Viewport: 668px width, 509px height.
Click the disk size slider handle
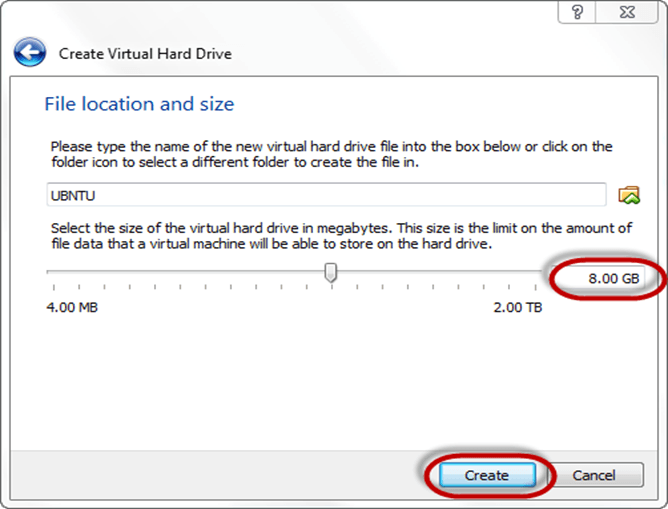click(331, 273)
